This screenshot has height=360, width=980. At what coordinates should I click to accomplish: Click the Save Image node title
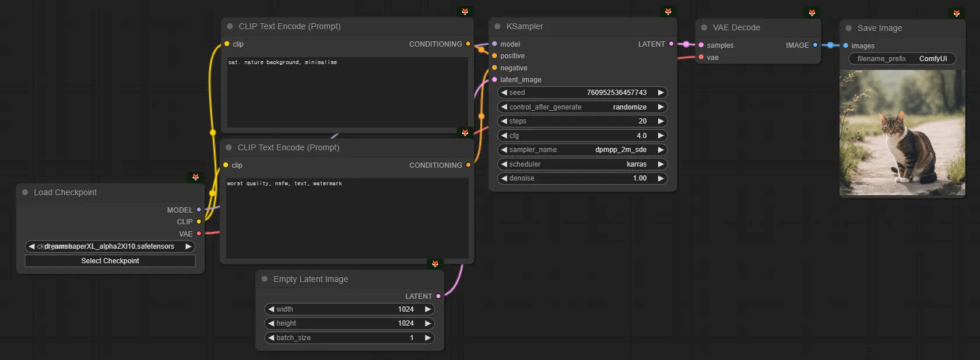(880, 28)
